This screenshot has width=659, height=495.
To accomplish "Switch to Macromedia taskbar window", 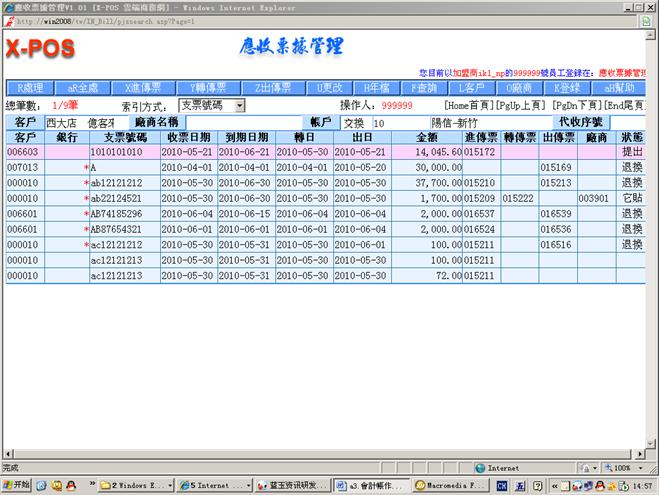I will (x=443, y=485).
